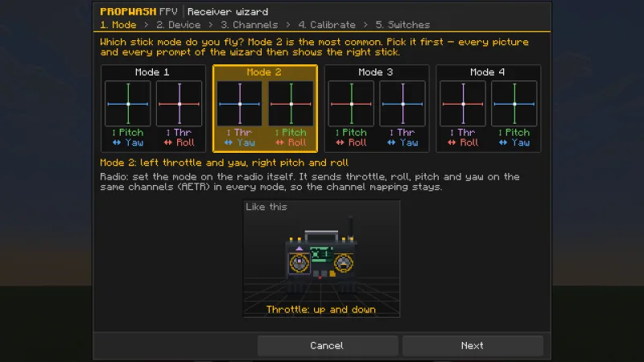Select the Mode 2 stick layout card
The image size is (644, 362).
tap(265, 109)
